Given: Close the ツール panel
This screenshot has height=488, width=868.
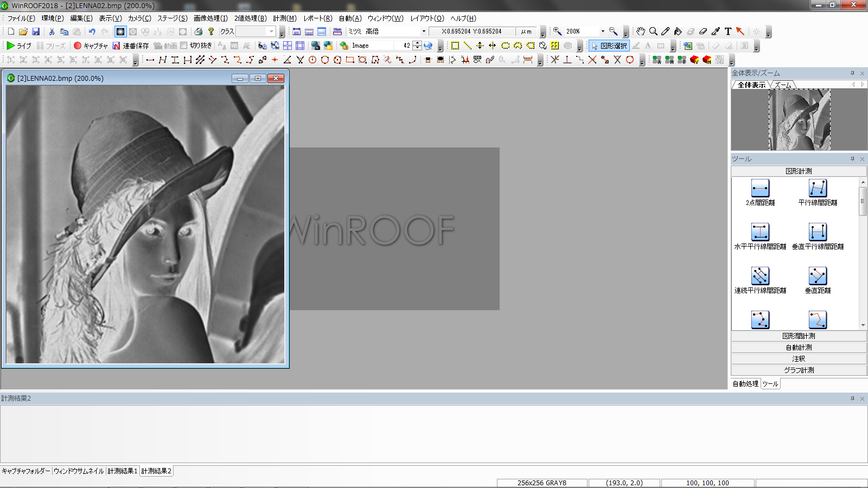Looking at the screenshot, I should point(863,159).
